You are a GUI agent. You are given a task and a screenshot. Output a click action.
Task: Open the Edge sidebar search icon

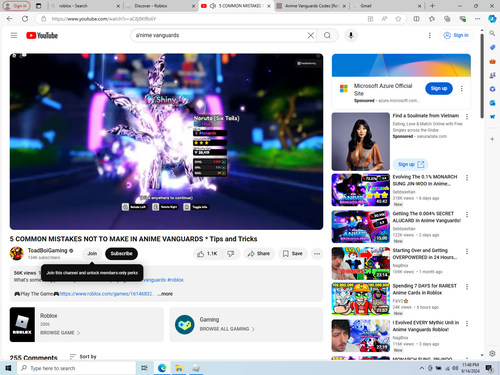[x=492, y=33]
